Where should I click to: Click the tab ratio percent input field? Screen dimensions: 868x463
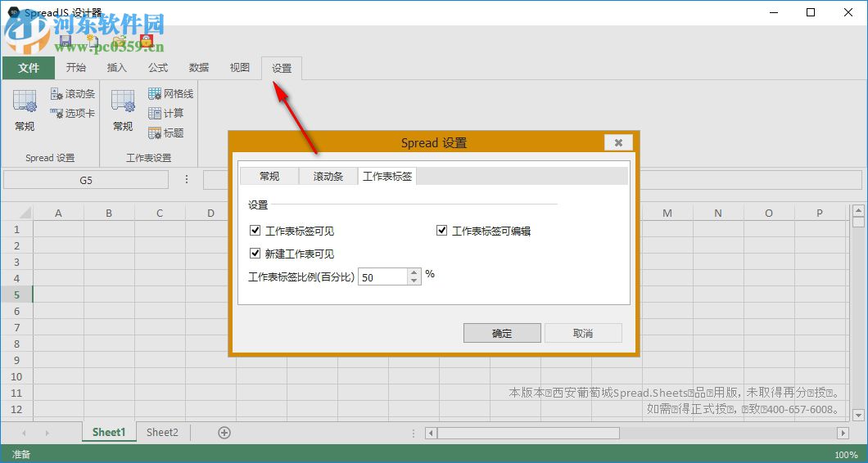click(x=383, y=276)
